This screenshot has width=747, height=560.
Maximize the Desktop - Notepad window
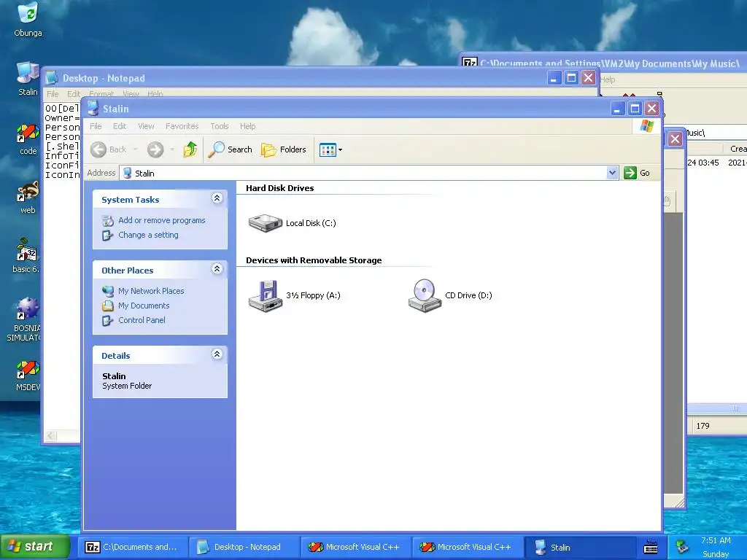point(571,77)
